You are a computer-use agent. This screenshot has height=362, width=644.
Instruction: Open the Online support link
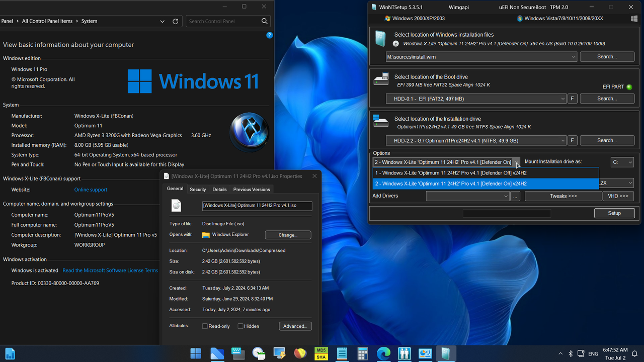point(91,190)
